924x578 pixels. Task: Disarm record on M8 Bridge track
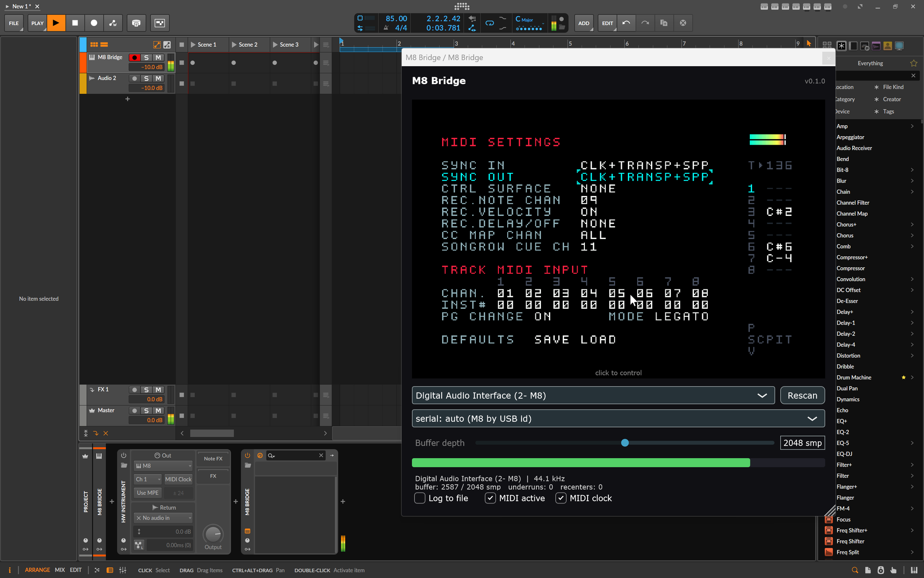pos(134,57)
